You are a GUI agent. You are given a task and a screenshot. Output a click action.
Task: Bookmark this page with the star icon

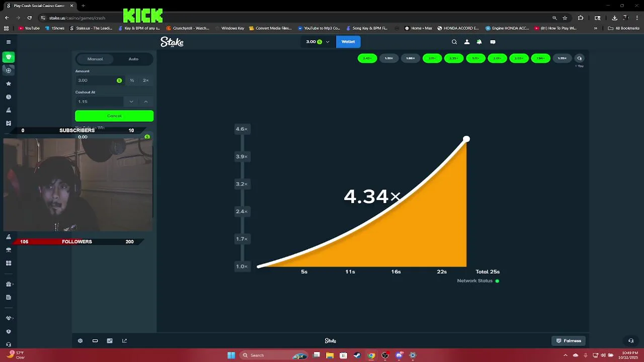[x=565, y=18]
